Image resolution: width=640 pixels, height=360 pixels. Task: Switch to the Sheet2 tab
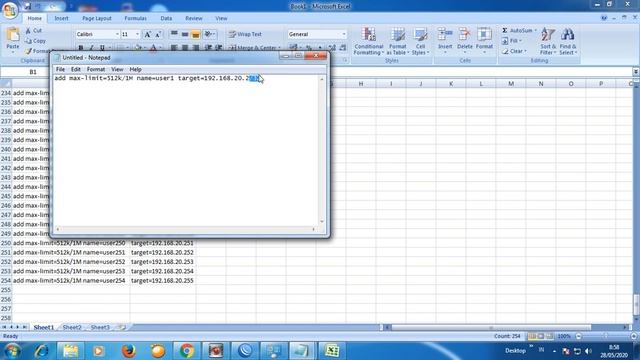pyautogui.click(x=72, y=327)
